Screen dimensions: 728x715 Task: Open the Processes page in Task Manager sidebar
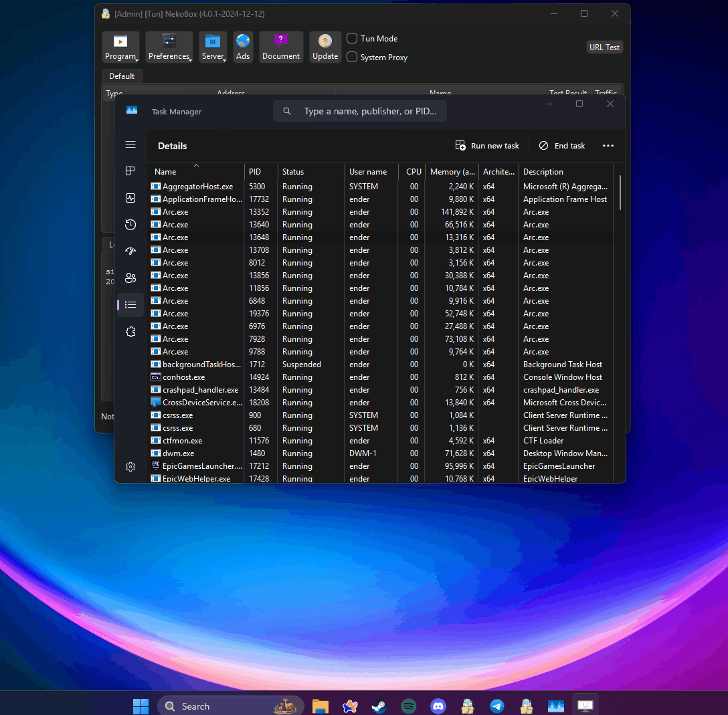(130, 171)
